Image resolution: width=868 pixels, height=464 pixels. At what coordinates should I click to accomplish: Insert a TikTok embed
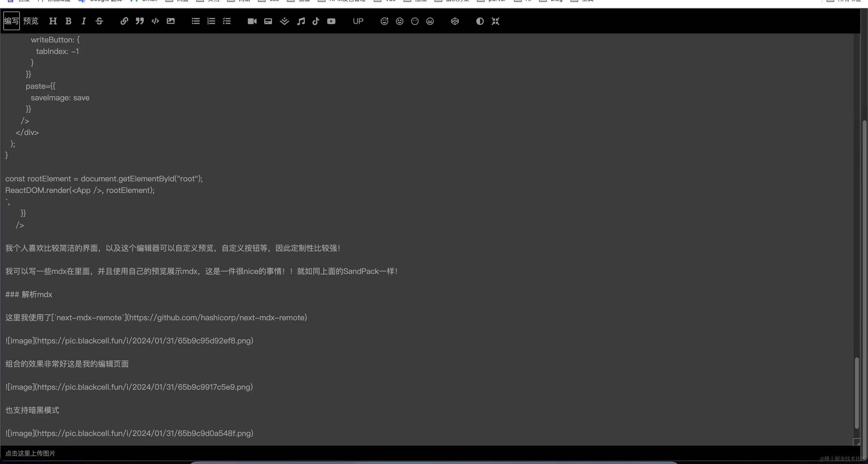click(x=316, y=21)
